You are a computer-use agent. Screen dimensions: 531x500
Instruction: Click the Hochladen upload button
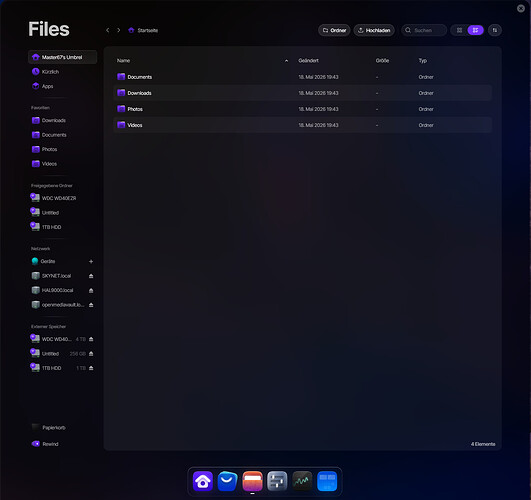point(374,30)
